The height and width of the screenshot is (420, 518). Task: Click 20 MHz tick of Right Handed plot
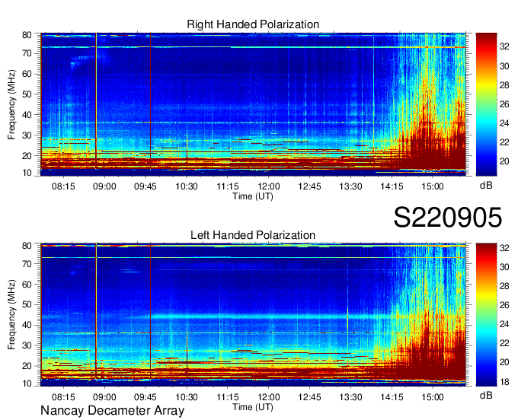(x=27, y=156)
